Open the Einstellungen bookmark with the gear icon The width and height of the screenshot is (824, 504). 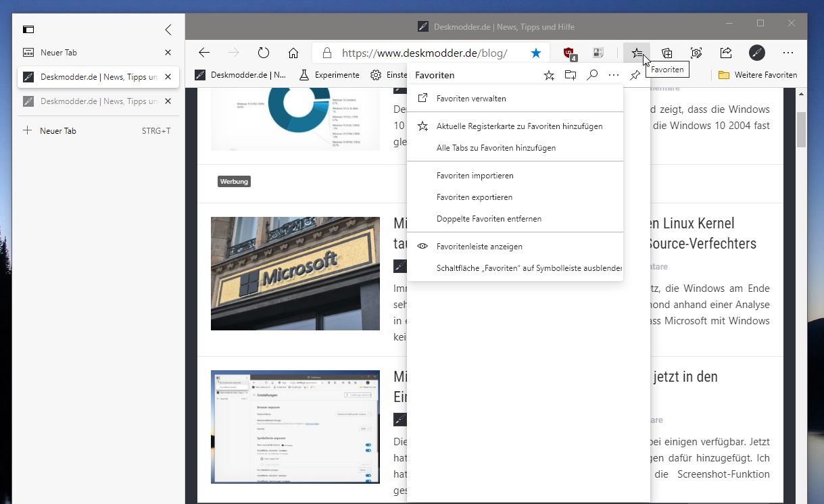[x=388, y=75]
